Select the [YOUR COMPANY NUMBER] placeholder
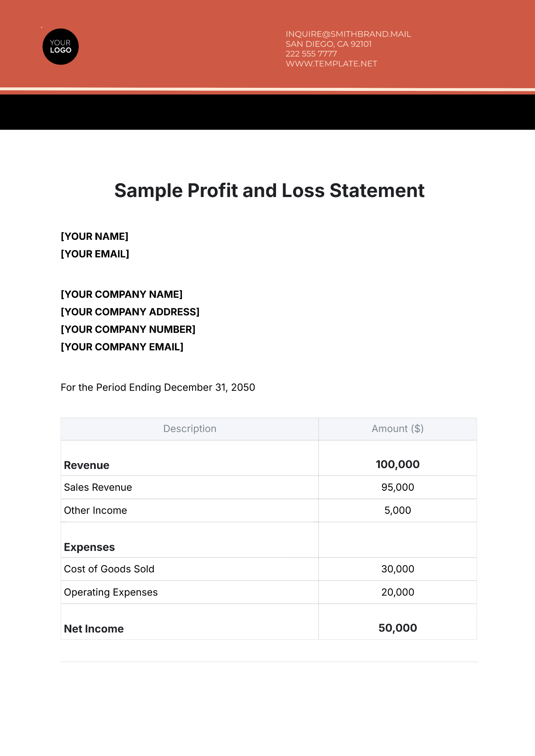The image size is (535, 756). pos(128,329)
